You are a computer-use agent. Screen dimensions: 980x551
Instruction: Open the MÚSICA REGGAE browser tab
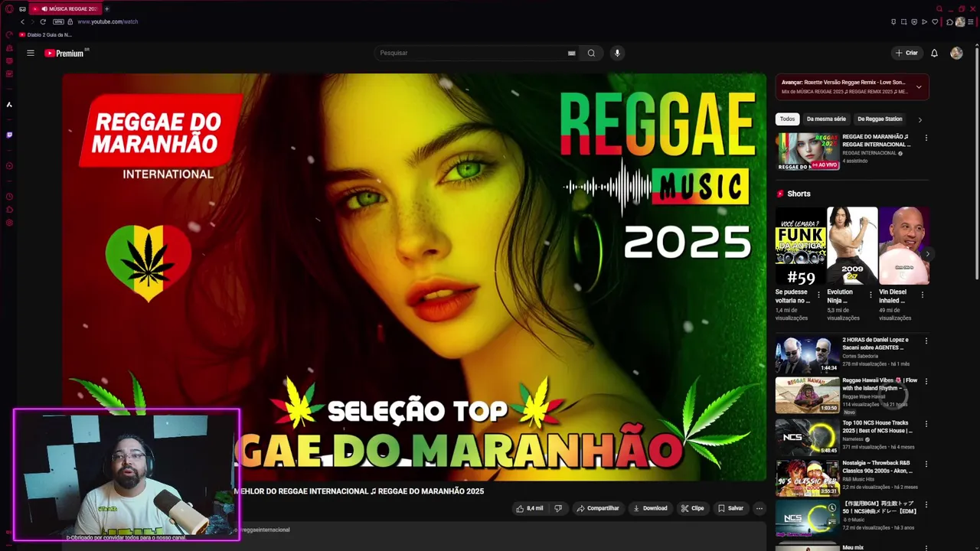pyautogui.click(x=67, y=8)
